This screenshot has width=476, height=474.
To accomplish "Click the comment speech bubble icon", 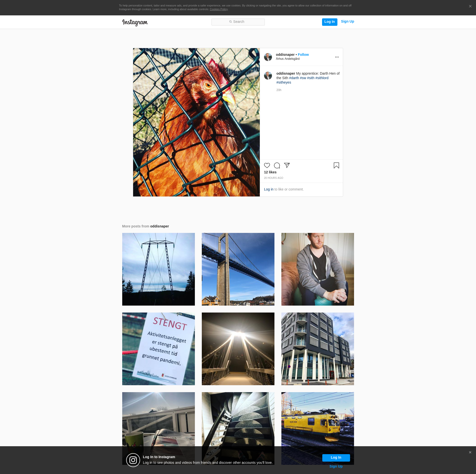I will (277, 165).
